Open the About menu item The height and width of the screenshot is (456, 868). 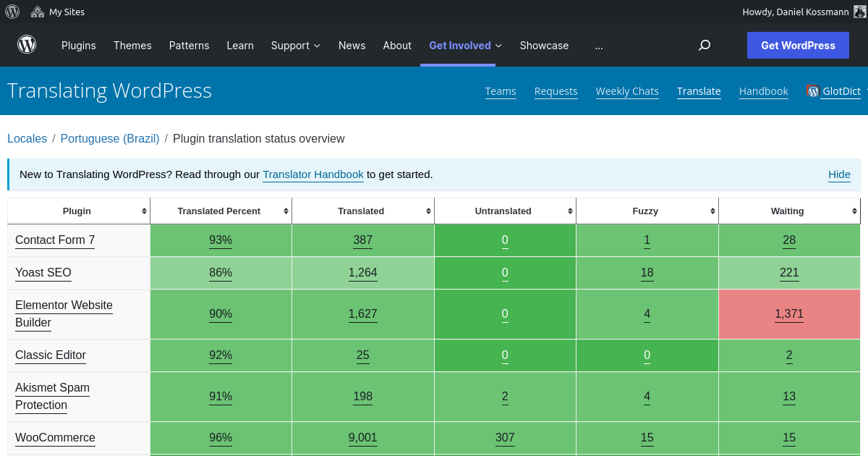pyautogui.click(x=397, y=46)
